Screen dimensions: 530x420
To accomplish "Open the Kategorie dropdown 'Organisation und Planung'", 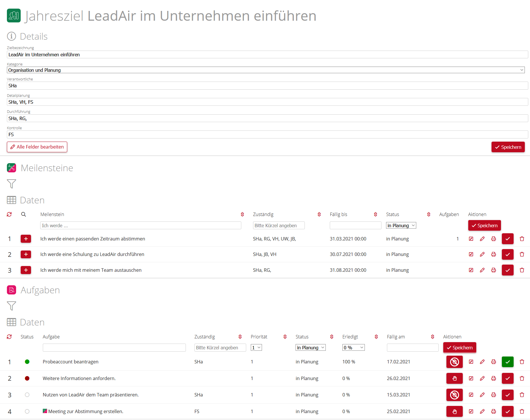I will [266, 70].
